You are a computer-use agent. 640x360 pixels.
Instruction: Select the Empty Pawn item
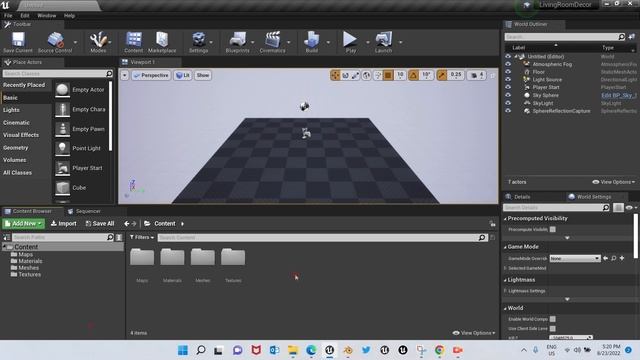tap(80, 129)
